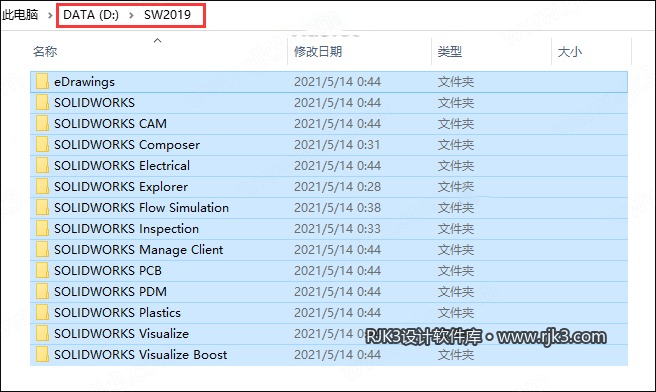This screenshot has width=656, height=392.
Task: Click the modified date of SOLIDWORKS PCB row
Action: [337, 271]
